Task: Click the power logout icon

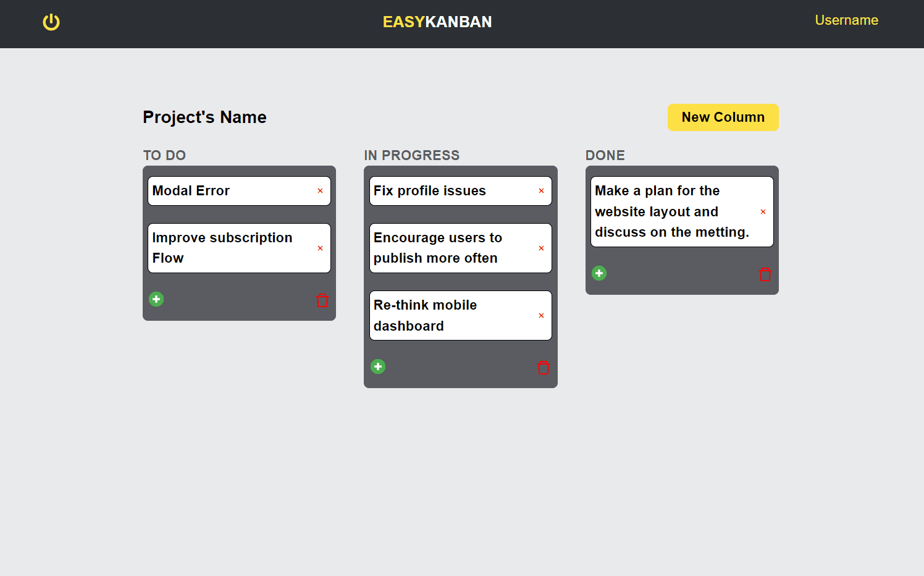Action: tap(51, 22)
